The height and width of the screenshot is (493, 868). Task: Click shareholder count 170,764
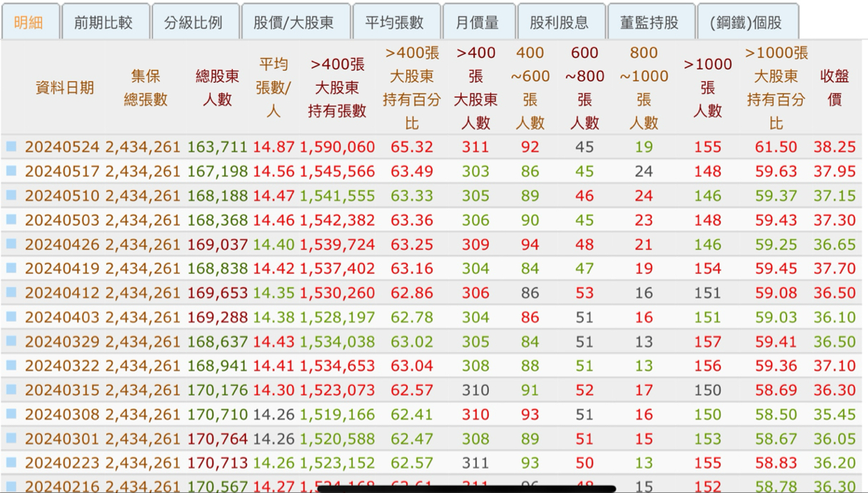pyautogui.click(x=218, y=439)
